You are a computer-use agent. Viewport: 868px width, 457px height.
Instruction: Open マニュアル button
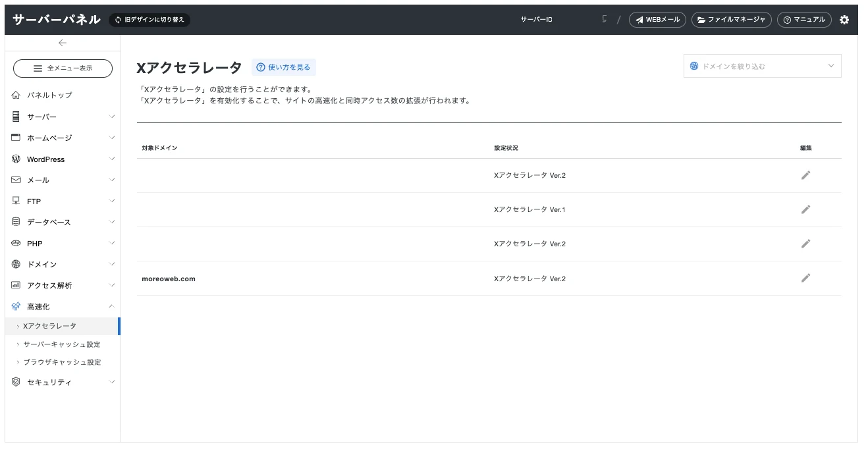click(x=804, y=20)
